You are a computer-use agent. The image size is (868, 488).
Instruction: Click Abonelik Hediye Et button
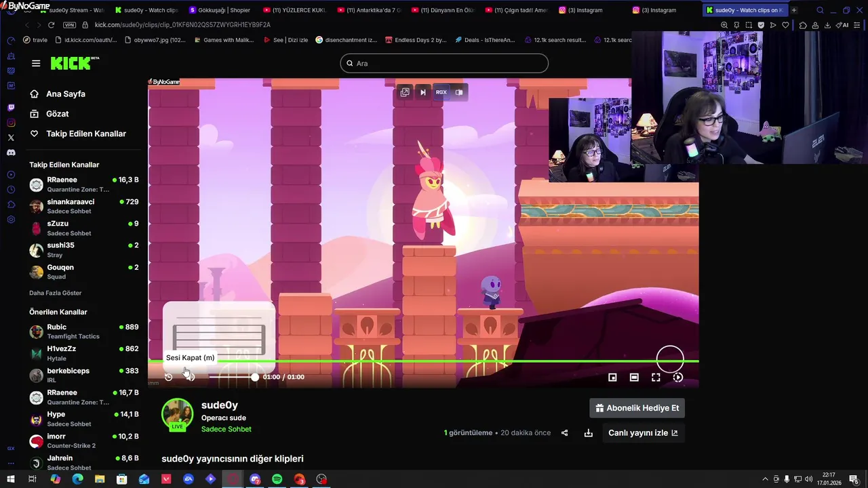(x=637, y=408)
